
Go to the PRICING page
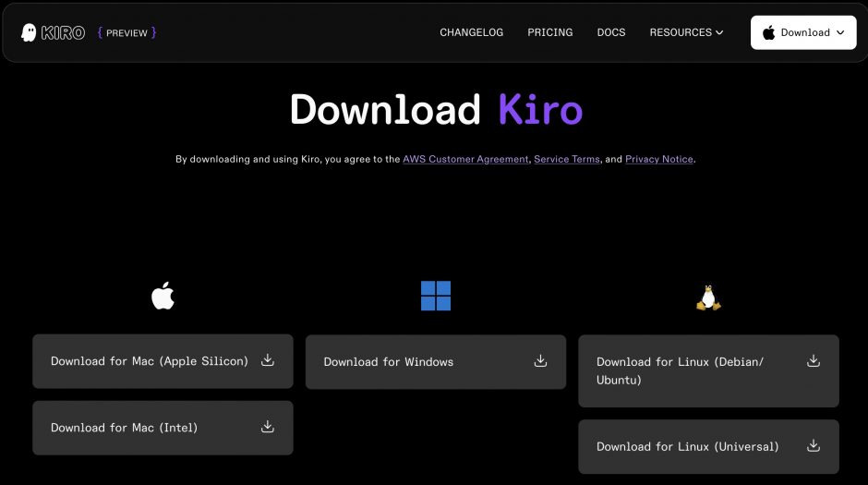pos(549,32)
